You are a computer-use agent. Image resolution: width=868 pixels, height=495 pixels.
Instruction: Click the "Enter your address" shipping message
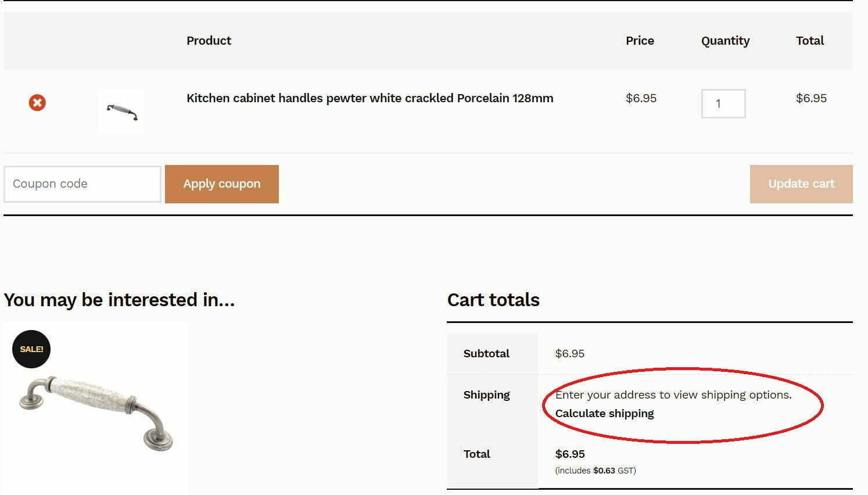(x=673, y=395)
